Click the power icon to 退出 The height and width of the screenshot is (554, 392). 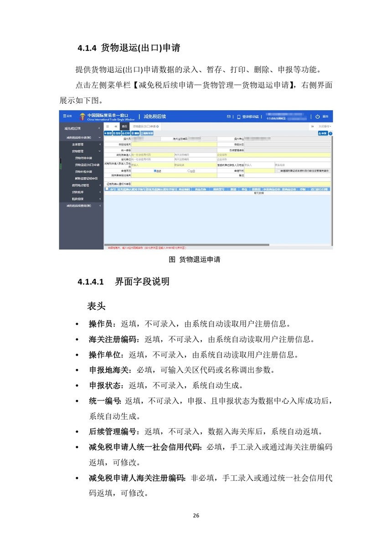(x=318, y=117)
